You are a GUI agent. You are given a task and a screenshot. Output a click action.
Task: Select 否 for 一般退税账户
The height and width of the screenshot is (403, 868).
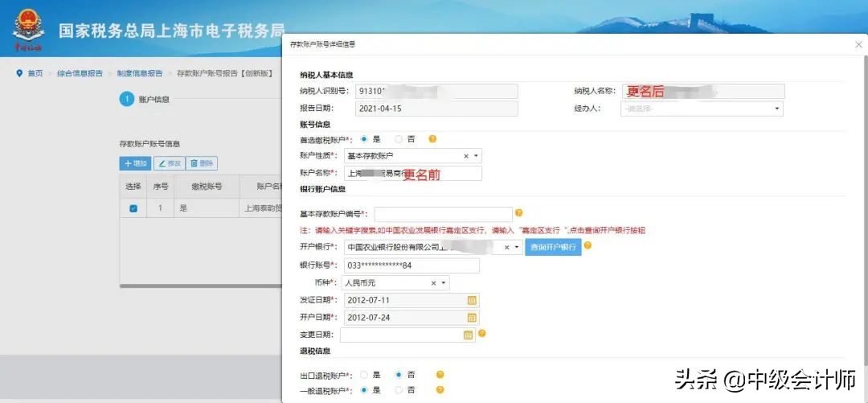click(399, 390)
